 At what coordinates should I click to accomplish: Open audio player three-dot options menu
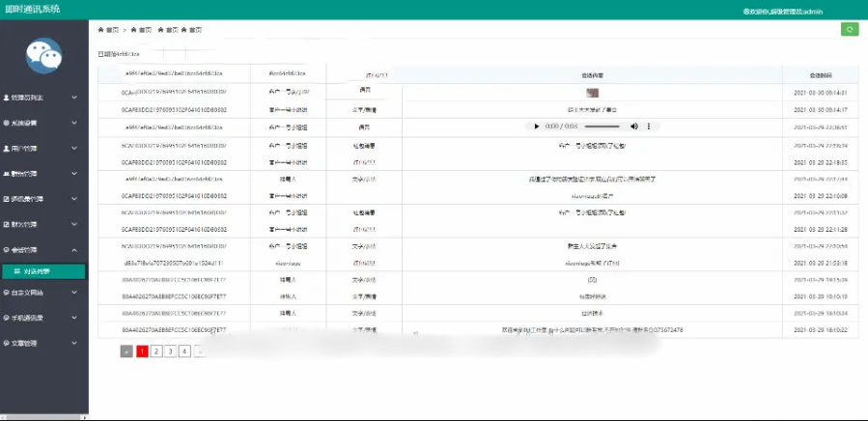coord(649,126)
